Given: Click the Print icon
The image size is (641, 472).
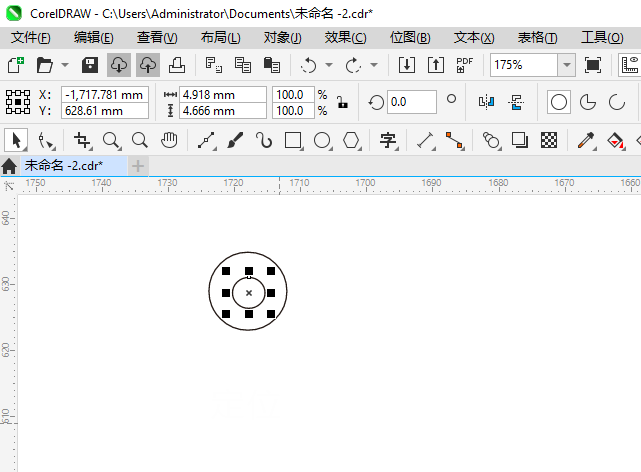Looking at the screenshot, I should coord(177,65).
